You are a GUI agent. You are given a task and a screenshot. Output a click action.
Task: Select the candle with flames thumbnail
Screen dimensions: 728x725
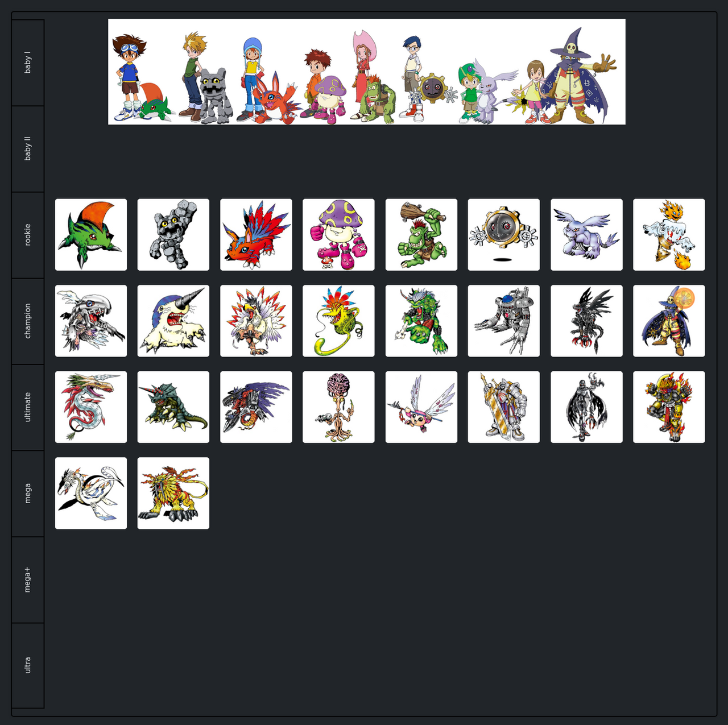click(669, 235)
